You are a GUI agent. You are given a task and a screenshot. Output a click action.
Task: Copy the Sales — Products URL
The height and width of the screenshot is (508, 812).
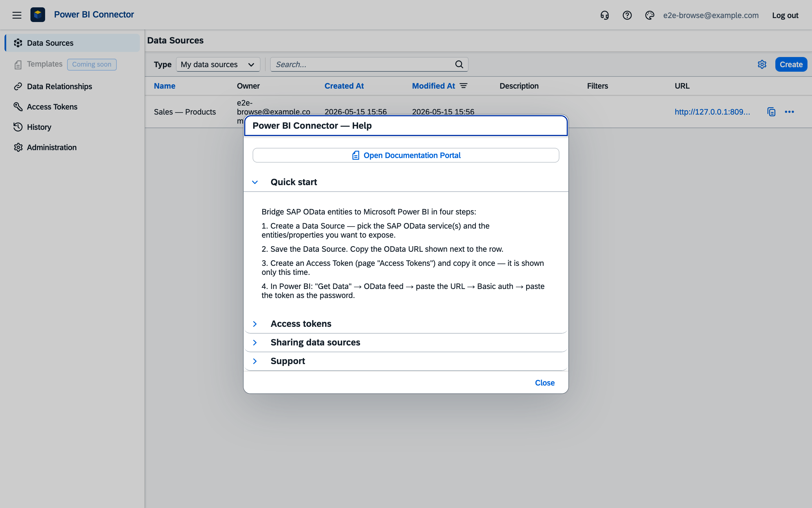tap(771, 112)
